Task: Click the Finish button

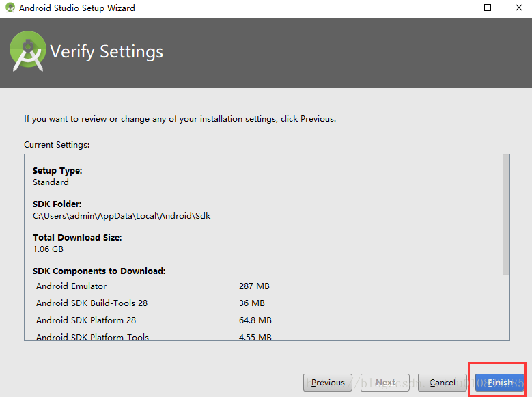Action: pyautogui.click(x=499, y=383)
